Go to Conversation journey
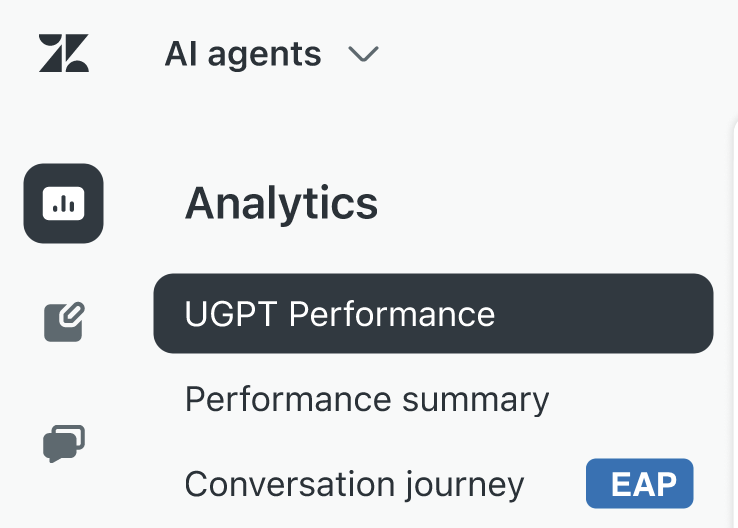 tap(354, 484)
